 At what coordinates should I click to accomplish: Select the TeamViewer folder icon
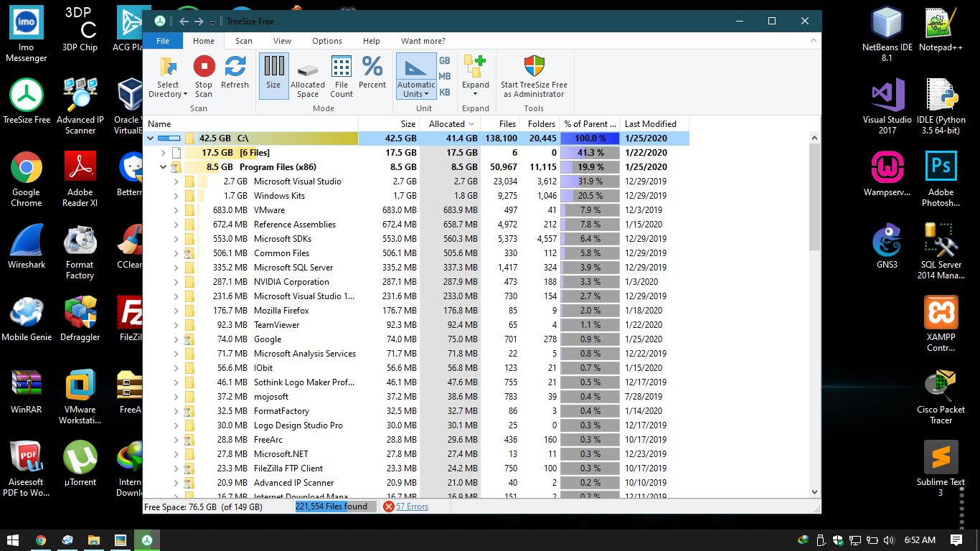(x=189, y=325)
